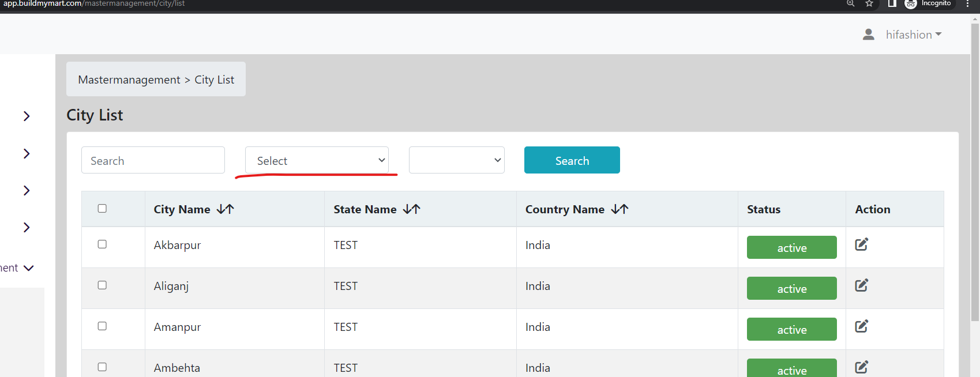Expand the first sidebar chevron
This screenshot has height=377, width=980.
(x=27, y=116)
